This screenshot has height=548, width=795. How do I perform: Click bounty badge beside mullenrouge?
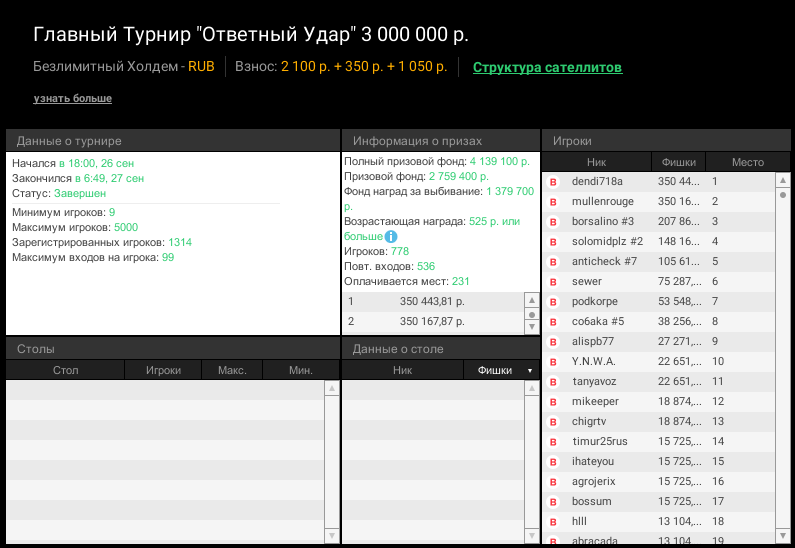click(553, 202)
